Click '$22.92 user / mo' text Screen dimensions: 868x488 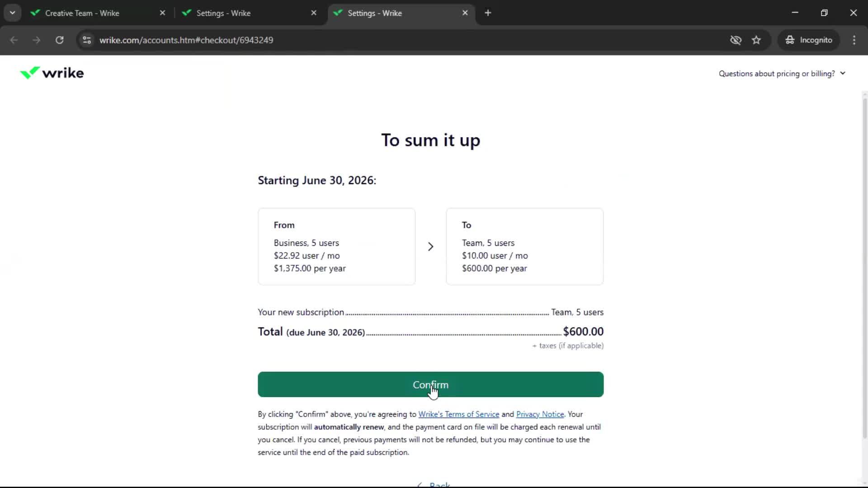click(307, 256)
